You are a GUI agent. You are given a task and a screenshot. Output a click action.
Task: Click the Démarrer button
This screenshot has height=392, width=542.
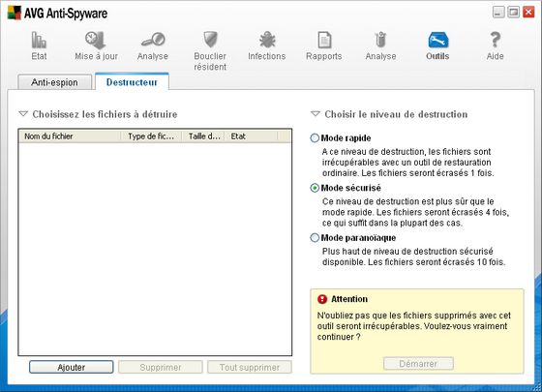pyautogui.click(x=418, y=364)
